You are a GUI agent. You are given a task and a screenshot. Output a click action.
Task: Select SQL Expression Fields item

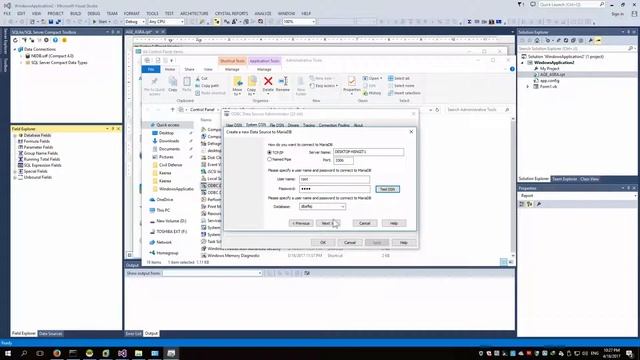point(42,165)
